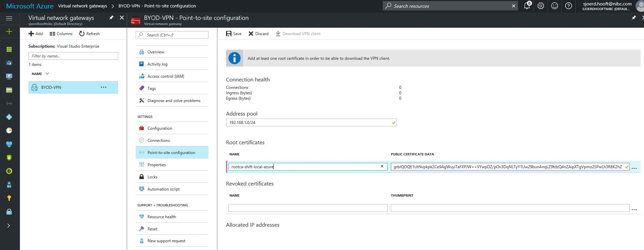The width and height of the screenshot is (644, 250).
Task: Expand the NAME column sort chevron
Action: pyautogui.click(x=47, y=74)
